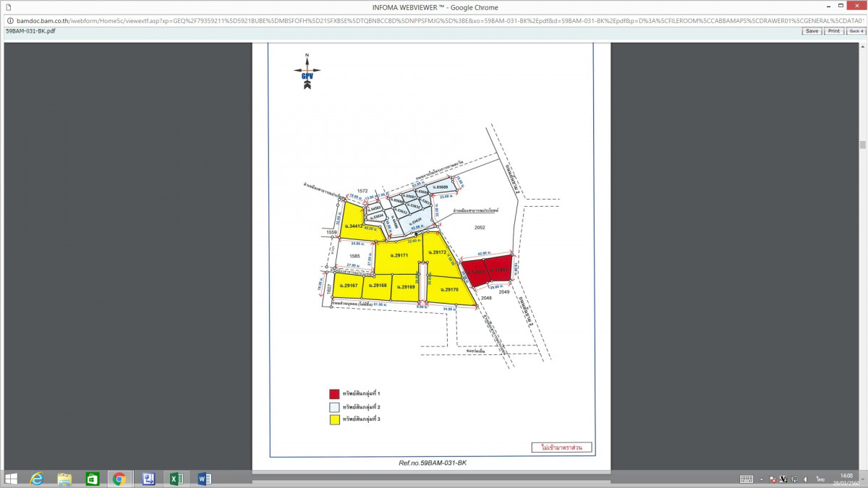Click the red boxed note at bottom right of page
This screenshot has width=868, height=488.
[x=561, y=448]
